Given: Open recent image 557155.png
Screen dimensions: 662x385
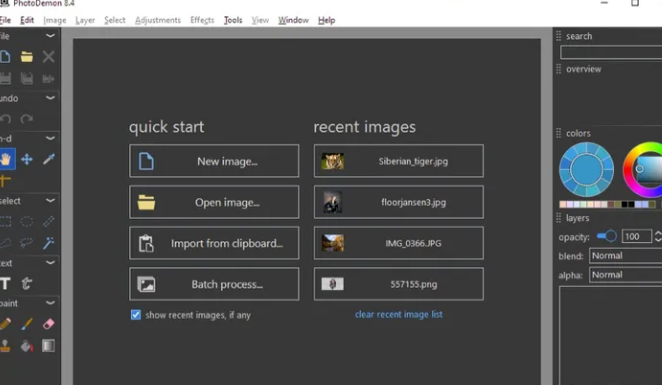Looking at the screenshot, I should pos(399,284).
